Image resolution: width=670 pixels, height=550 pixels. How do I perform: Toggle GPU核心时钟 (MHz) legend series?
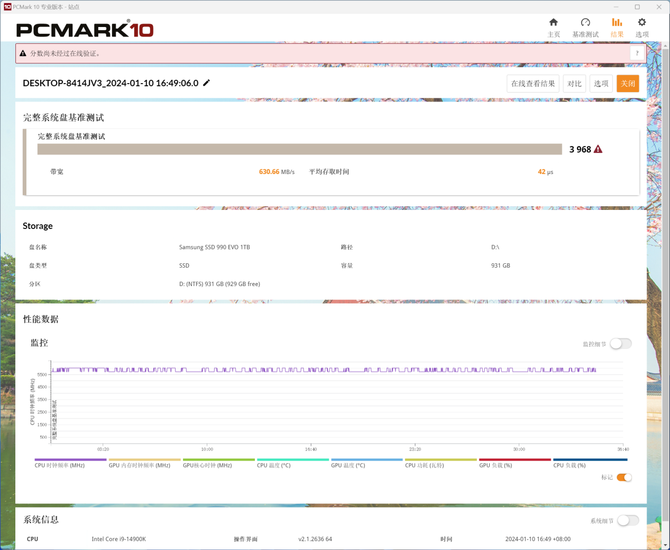(x=218, y=463)
